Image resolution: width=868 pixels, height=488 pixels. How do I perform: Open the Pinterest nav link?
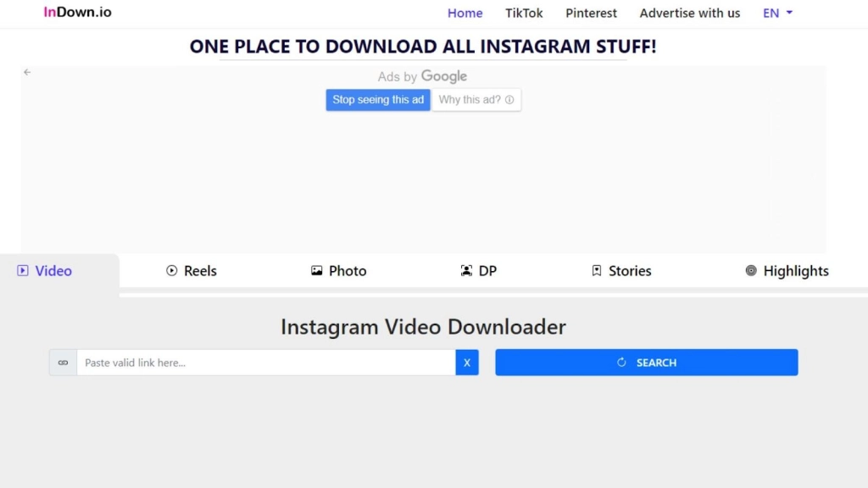coord(591,13)
